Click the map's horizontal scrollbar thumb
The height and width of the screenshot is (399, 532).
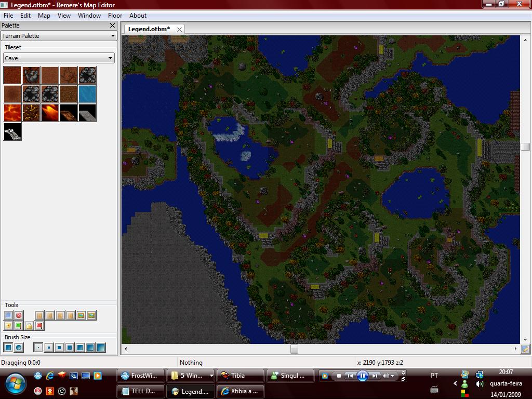(x=294, y=349)
